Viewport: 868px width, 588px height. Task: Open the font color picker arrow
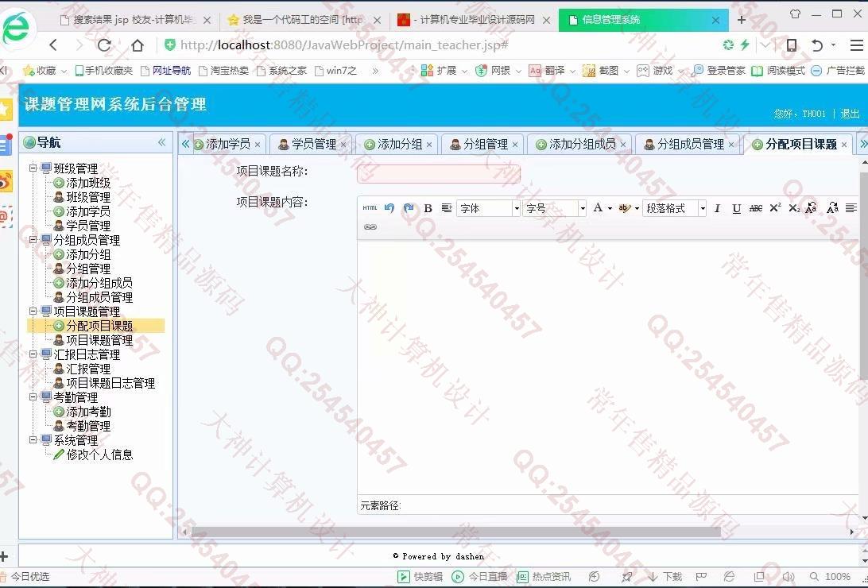(x=610, y=208)
